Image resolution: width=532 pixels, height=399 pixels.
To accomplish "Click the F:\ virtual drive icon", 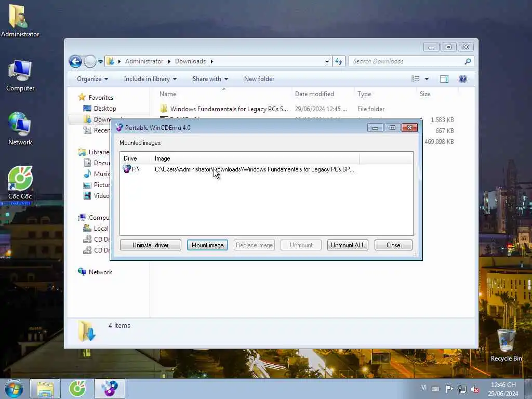I will point(127,169).
